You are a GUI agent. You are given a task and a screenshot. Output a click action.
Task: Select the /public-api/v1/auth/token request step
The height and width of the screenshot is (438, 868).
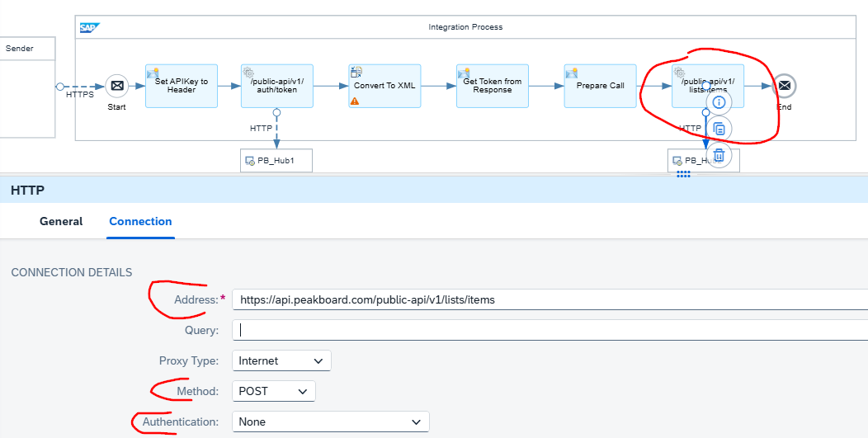point(276,86)
